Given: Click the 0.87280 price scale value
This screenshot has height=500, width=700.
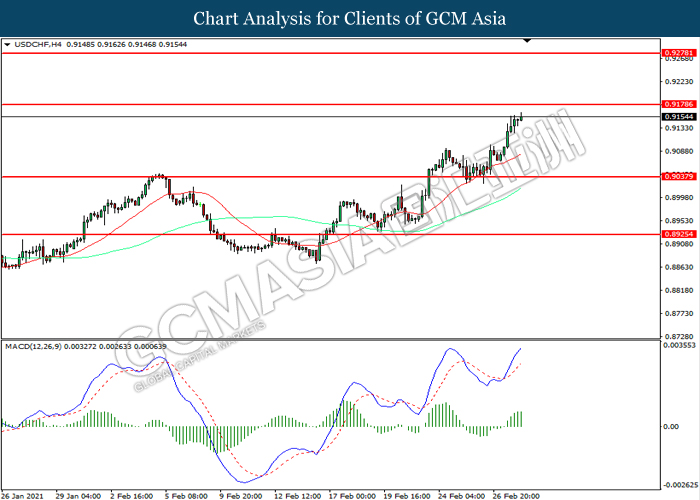Looking at the screenshot, I should click(679, 336).
